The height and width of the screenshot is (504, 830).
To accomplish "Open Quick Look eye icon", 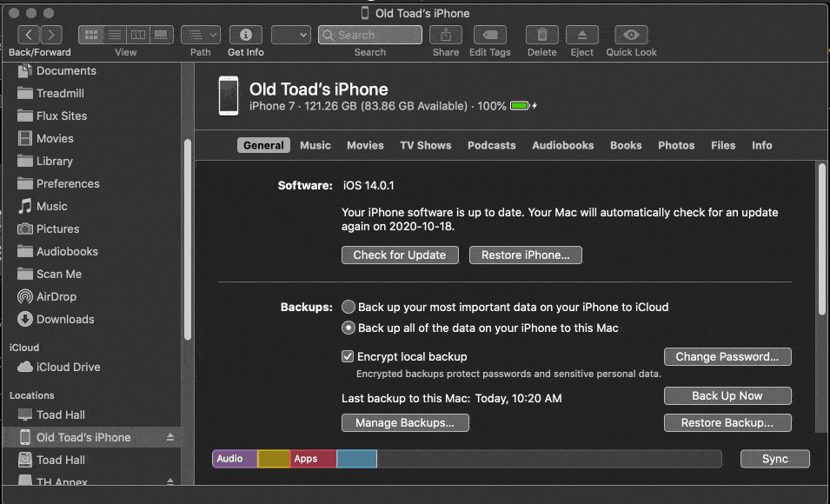I will [x=631, y=35].
